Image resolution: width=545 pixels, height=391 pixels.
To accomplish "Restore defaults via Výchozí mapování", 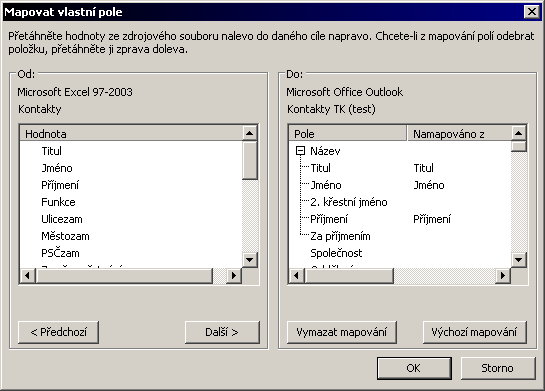I will tap(474, 332).
